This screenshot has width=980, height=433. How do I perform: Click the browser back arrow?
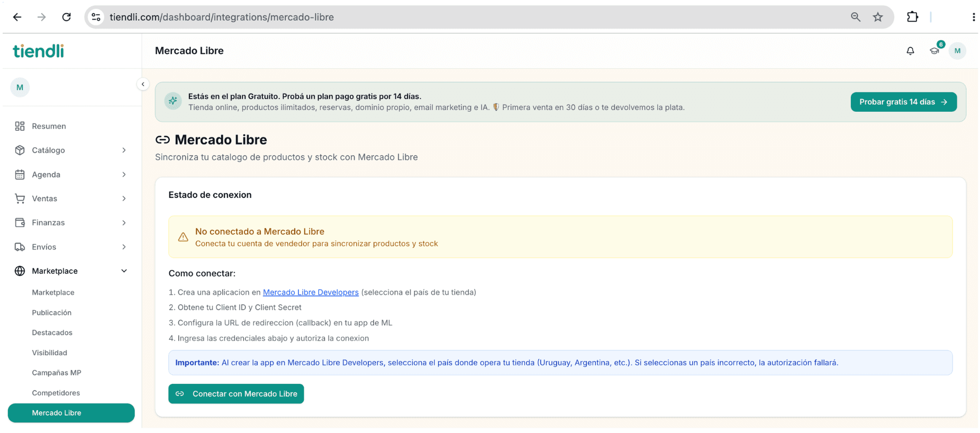click(17, 17)
